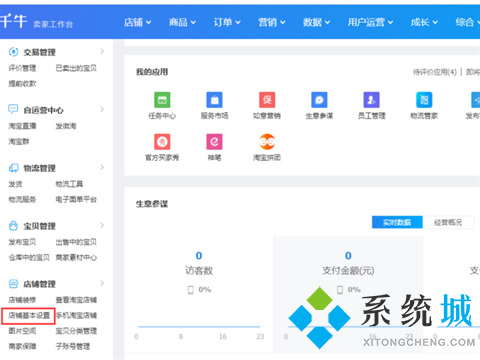Open the 员工管理 app icon
This screenshot has height=360, width=480.
click(371, 100)
